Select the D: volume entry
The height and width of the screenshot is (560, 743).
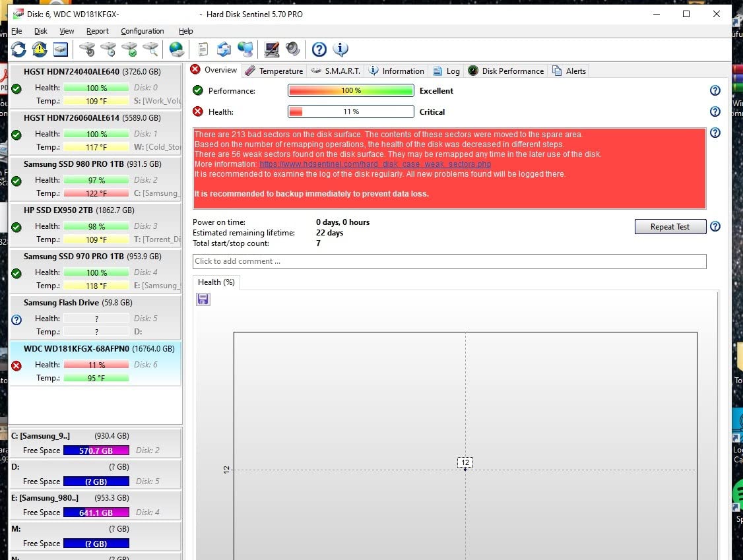(x=95, y=474)
